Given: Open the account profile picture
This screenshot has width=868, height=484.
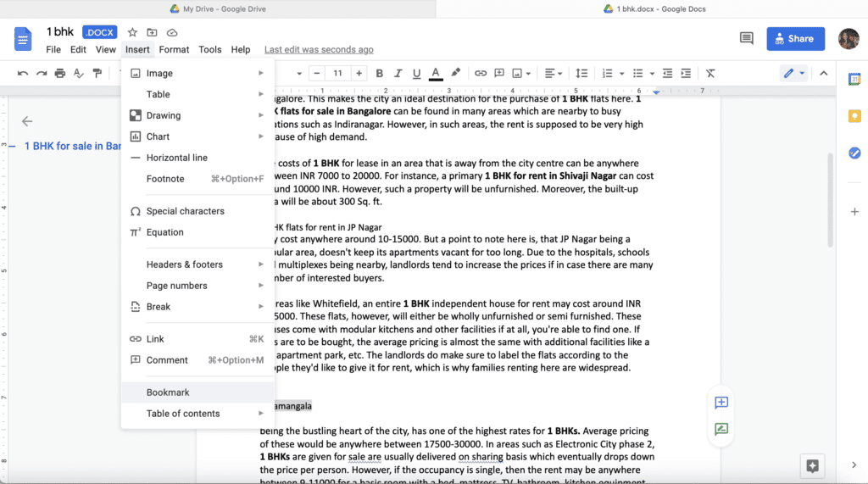Looking at the screenshot, I should 849,39.
